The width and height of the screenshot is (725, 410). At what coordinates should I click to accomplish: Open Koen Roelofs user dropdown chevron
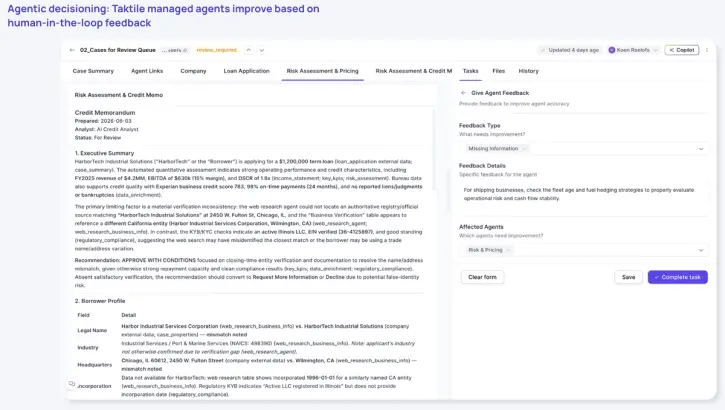[655, 50]
